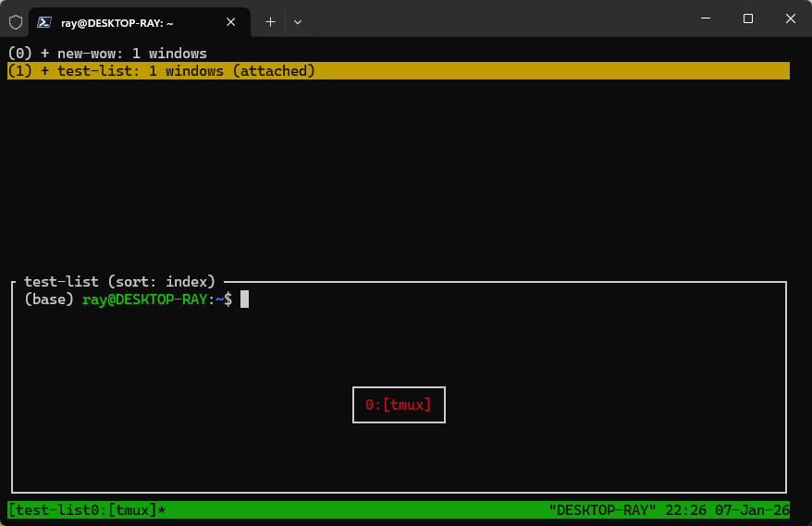Click the admin shield icon in title bar
This screenshot has height=526, width=812.
[15, 21]
